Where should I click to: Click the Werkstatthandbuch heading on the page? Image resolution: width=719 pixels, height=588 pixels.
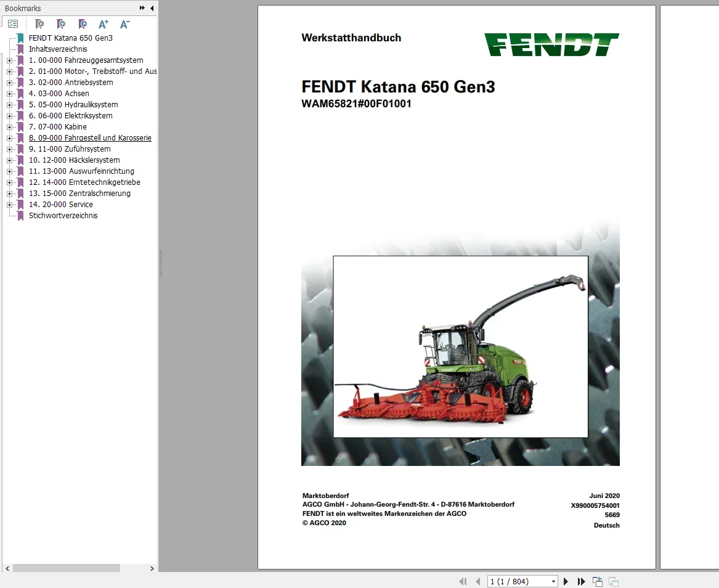pos(351,38)
